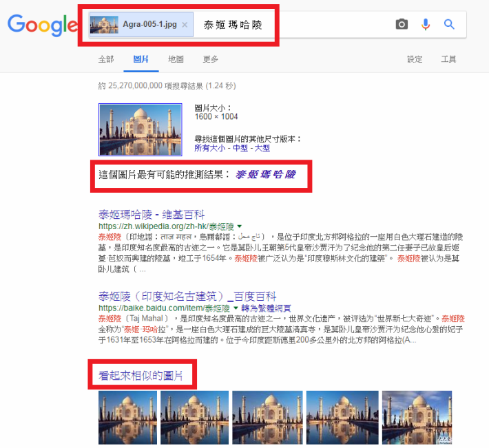Open the 更多 menu
The image size is (489, 448).
pos(211,59)
